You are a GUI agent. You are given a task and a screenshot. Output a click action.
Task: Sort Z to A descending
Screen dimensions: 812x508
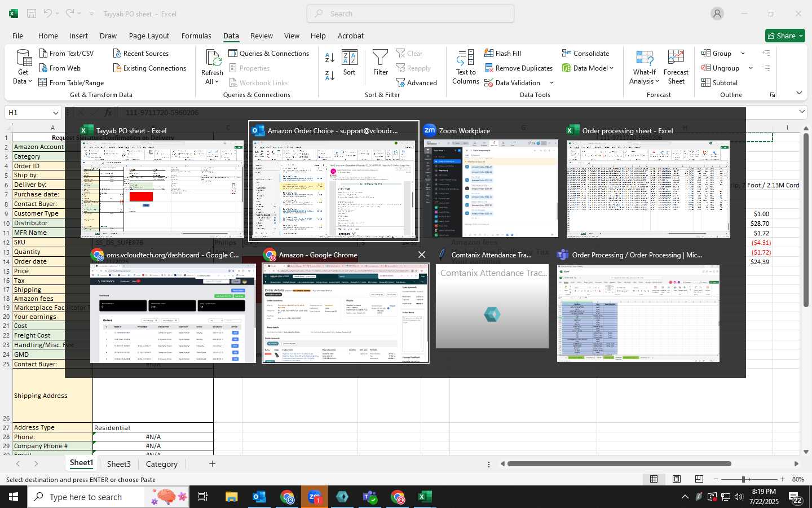coord(330,75)
